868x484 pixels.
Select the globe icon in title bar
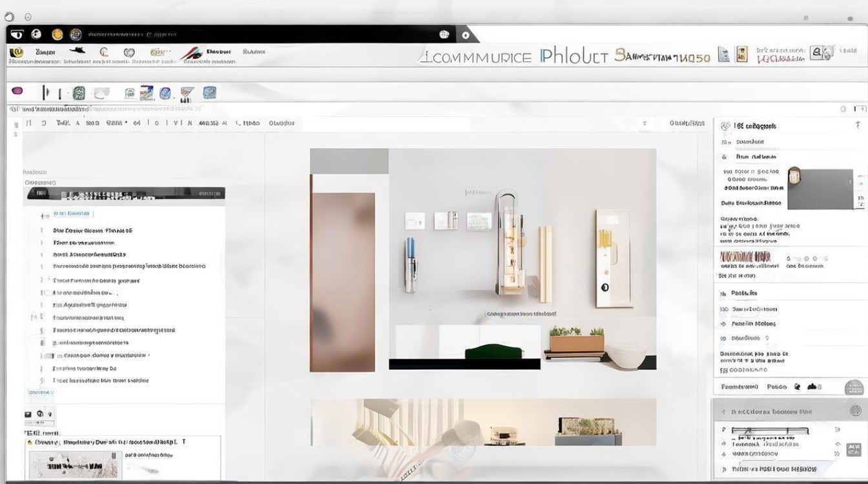click(76, 34)
